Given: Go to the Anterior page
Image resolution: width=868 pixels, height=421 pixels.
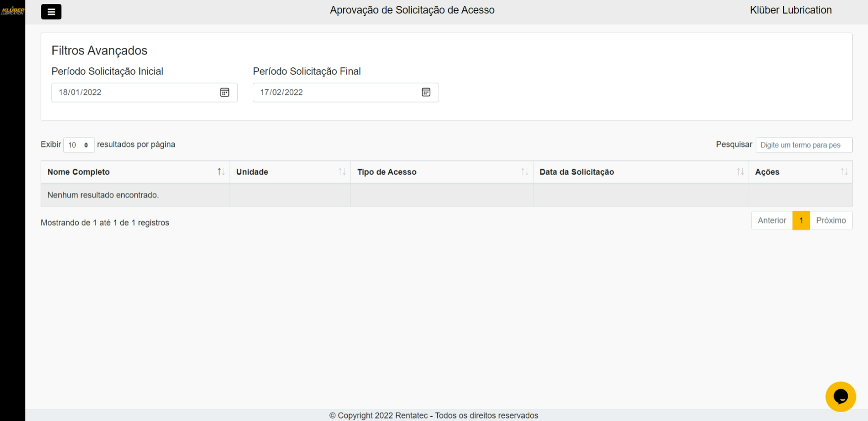Looking at the screenshot, I should point(772,221).
